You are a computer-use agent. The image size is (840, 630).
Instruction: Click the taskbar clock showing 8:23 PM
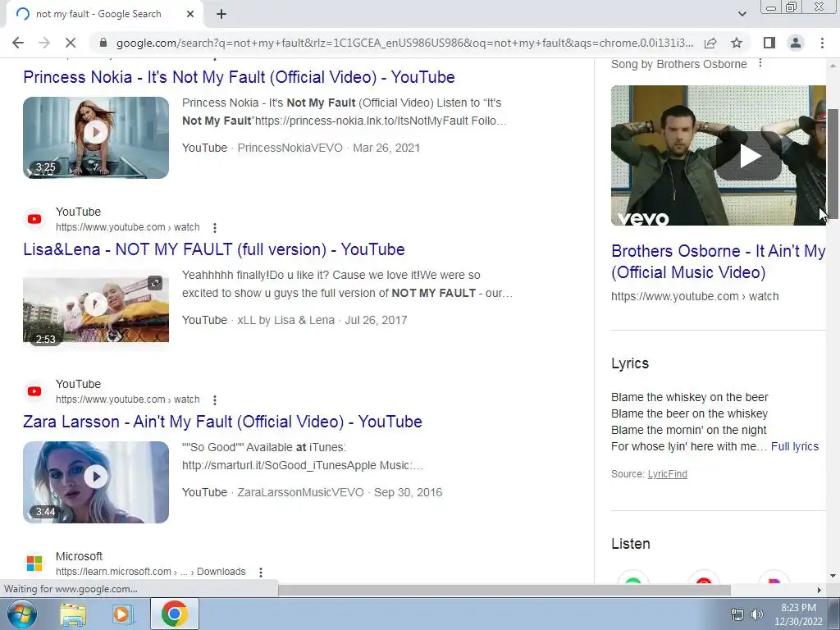[x=798, y=614]
